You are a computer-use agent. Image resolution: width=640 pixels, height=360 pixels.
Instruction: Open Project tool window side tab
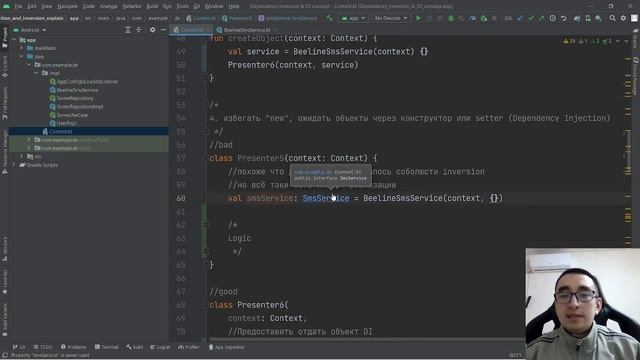pos(4,37)
